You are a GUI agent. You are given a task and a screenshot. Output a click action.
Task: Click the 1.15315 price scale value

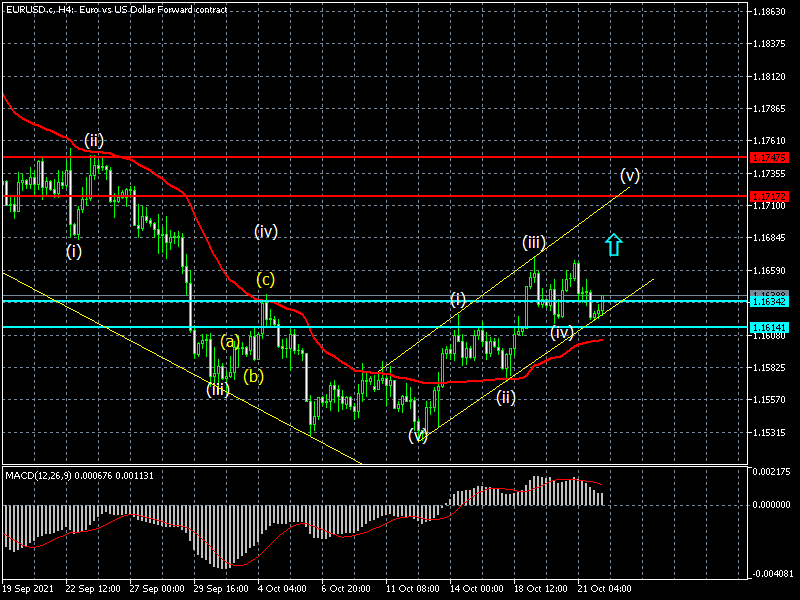[x=769, y=433]
